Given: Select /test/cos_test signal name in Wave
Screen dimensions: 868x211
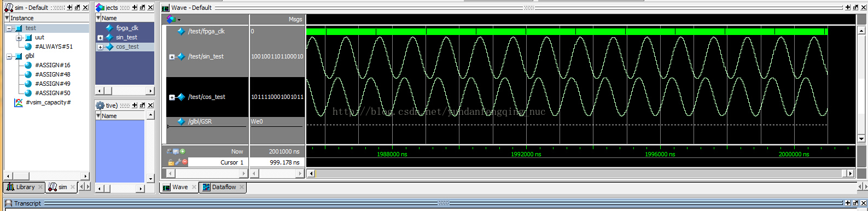Looking at the screenshot, I should pos(207,97).
